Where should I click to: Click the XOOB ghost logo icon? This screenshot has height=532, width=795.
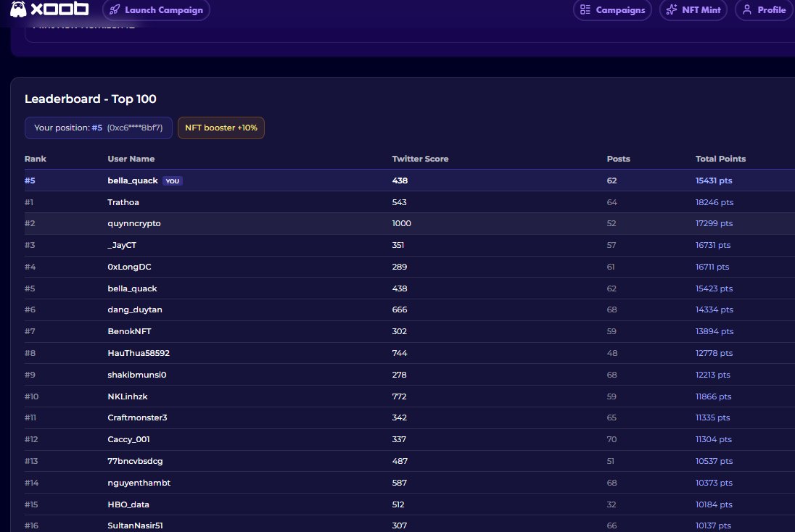coord(18,9)
